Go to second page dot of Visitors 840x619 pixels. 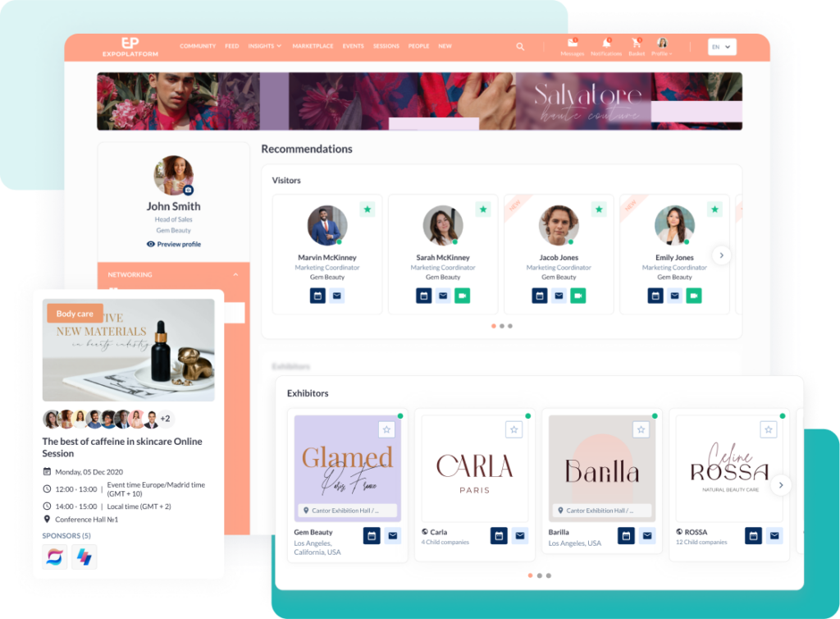click(502, 326)
